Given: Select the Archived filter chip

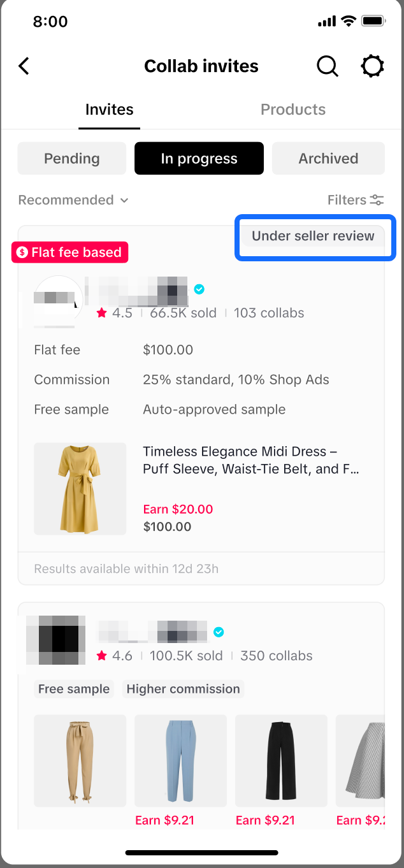Looking at the screenshot, I should coord(328,159).
